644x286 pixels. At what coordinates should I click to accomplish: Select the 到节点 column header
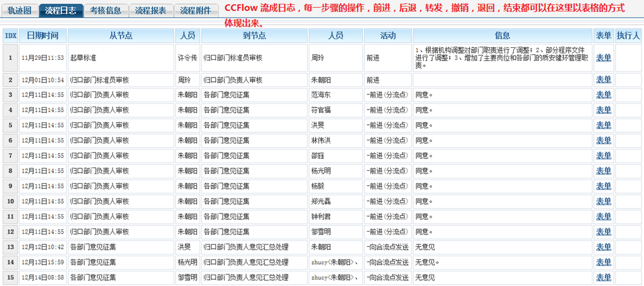coord(254,36)
